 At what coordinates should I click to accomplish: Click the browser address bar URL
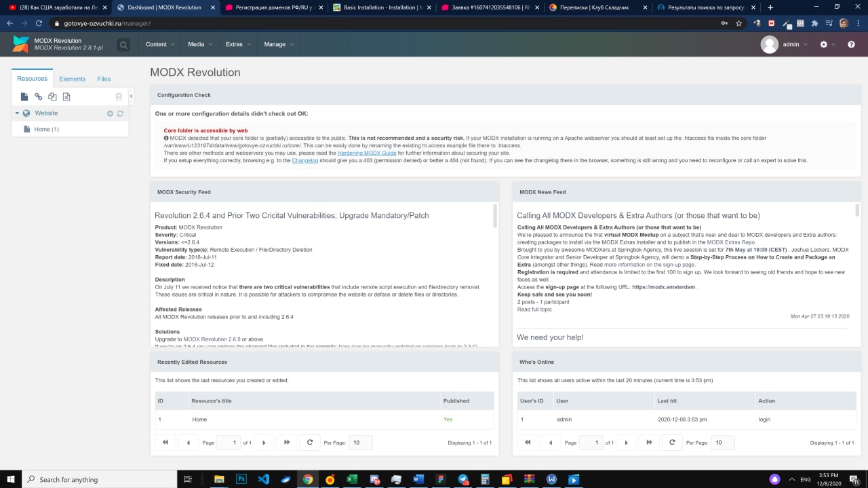(107, 23)
